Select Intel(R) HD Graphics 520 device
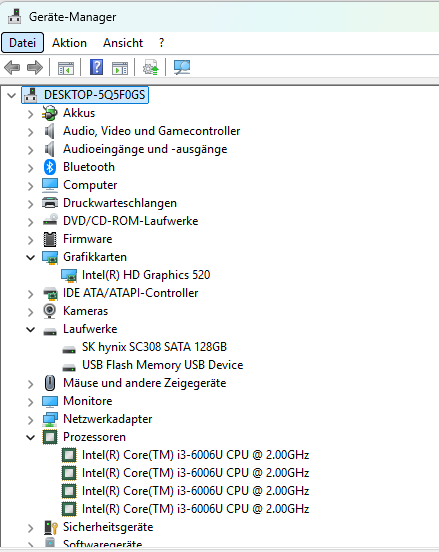Image resolution: width=439 pixels, height=552 pixels. pos(146,275)
